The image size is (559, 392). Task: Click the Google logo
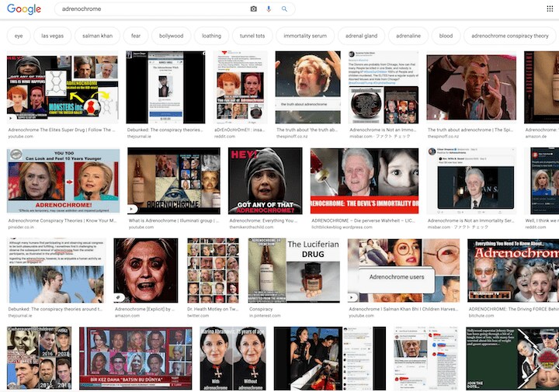tap(23, 9)
